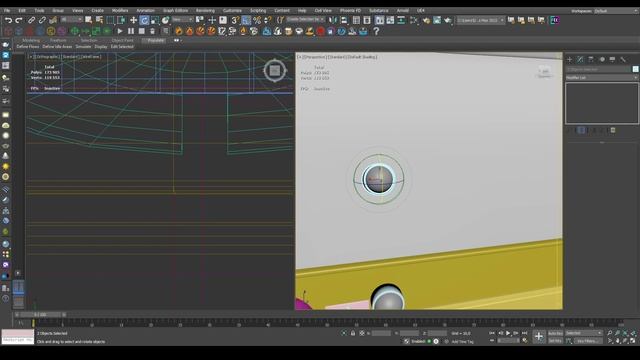Click Play Animation in playback controls
The height and width of the screenshot is (360, 640).
pyautogui.click(x=508, y=333)
